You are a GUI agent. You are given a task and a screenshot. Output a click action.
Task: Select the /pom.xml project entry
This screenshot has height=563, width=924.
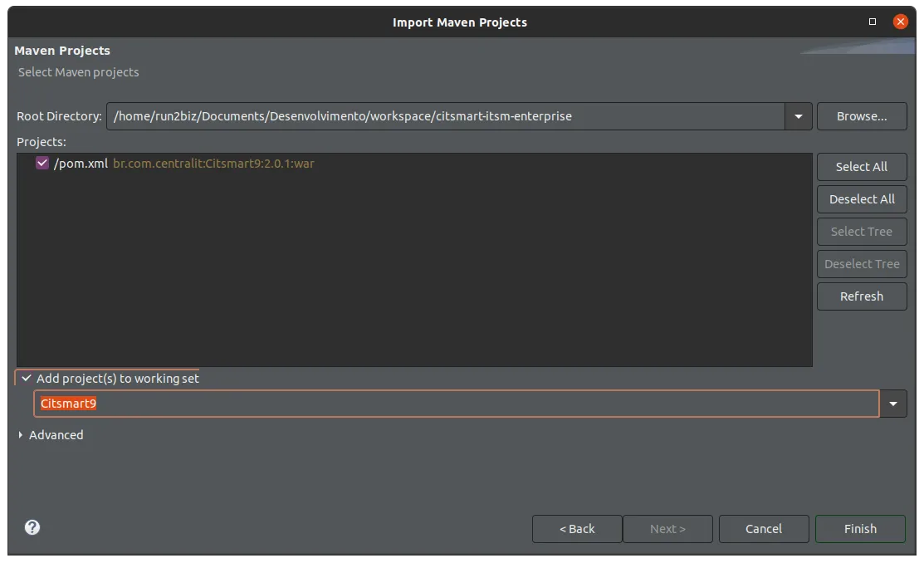tap(183, 164)
